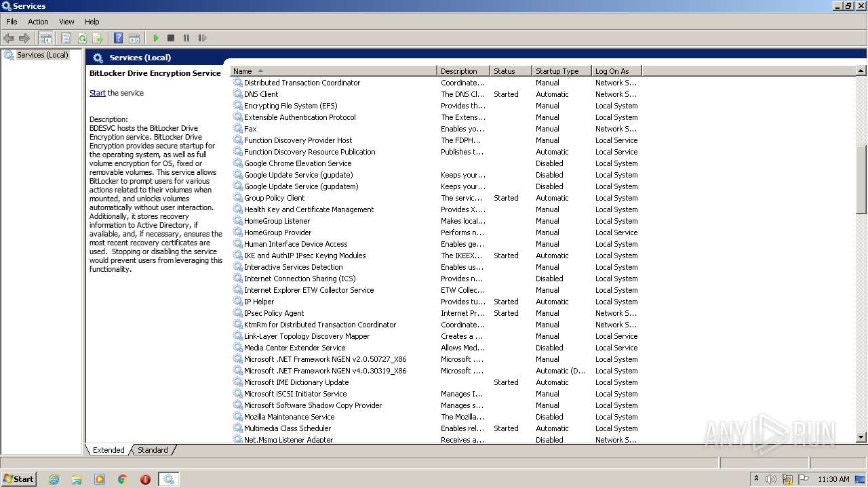Open the View menu
The height and width of the screenshot is (488, 868).
pos(66,22)
